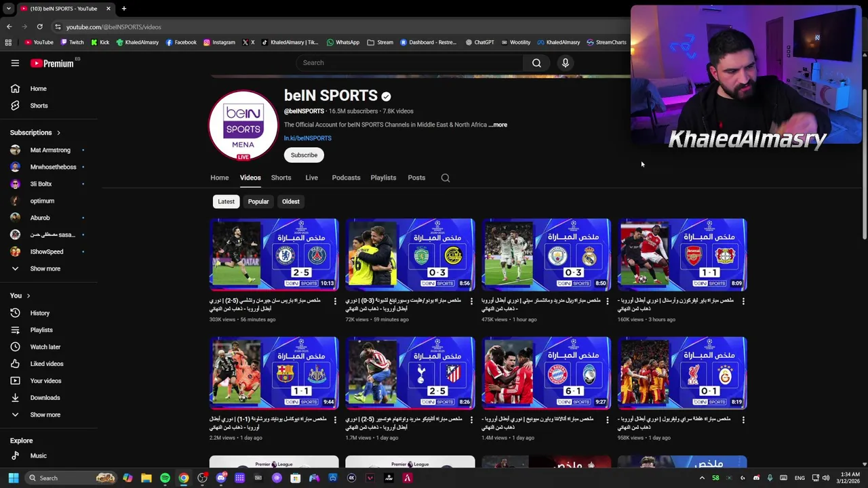This screenshot has width=868, height=488.
Task: Open the Twitch bookmark
Action: click(x=73, y=42)
